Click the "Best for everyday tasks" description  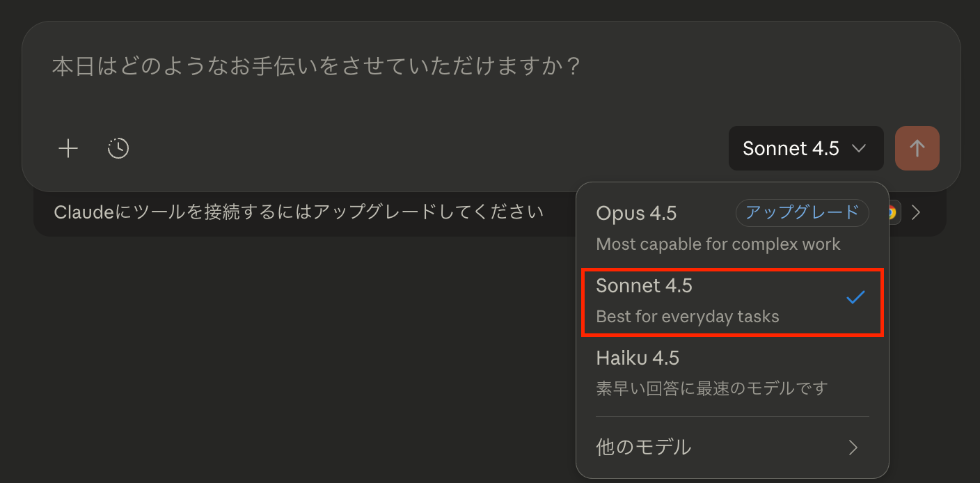click(688, 317)
